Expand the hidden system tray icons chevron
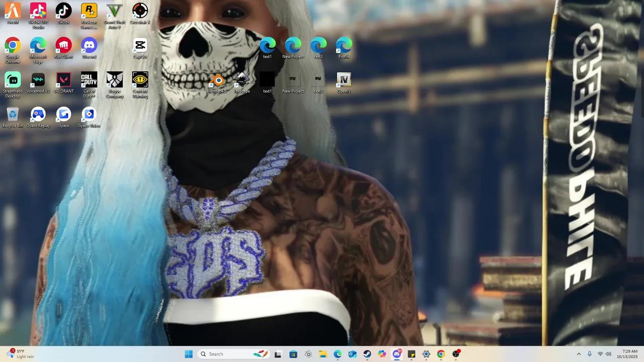Viewport: 644px width, 362px height. 579,354
